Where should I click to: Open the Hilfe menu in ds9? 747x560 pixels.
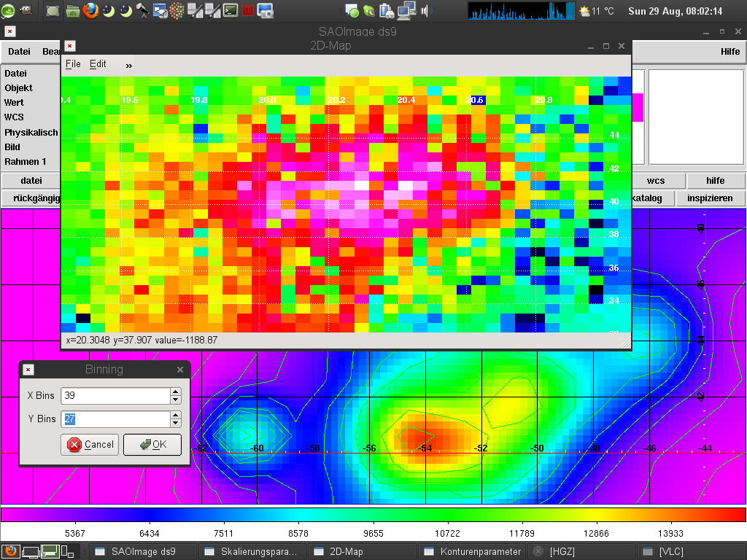click(x=729, y=52)
